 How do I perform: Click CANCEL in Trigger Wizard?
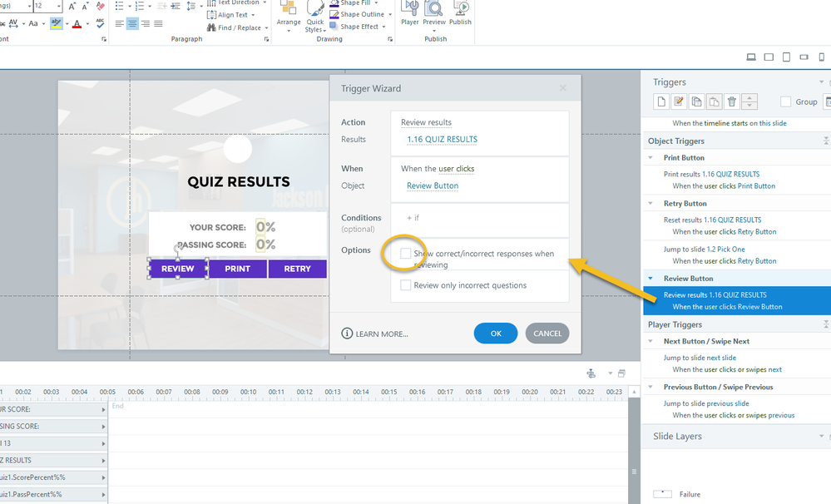click(547, 334)
